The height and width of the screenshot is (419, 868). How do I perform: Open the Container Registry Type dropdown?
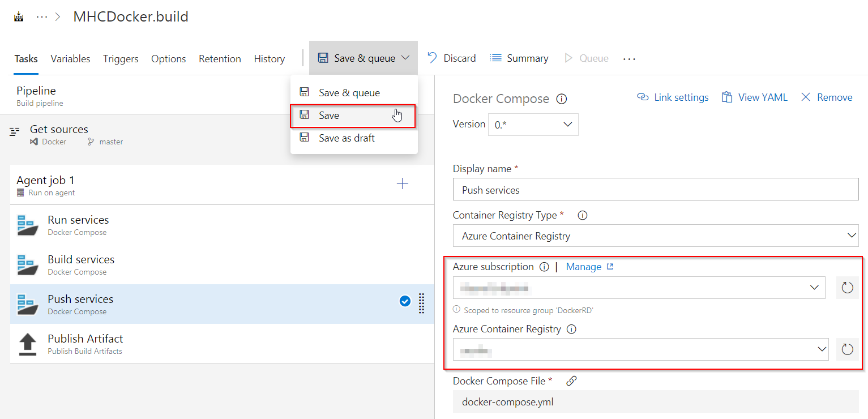pyautogui.click(x=656, y=236)
